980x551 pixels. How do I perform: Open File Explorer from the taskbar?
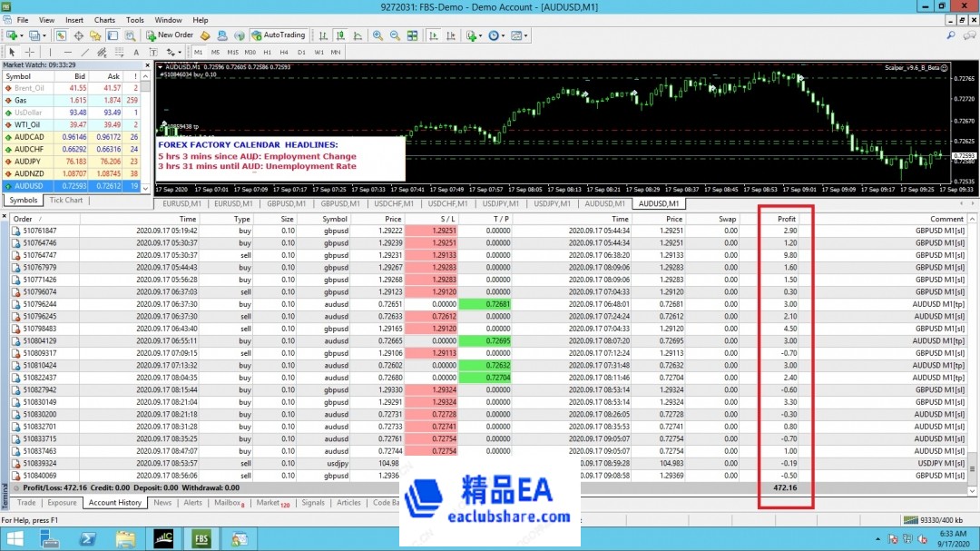[x=125, y=538]
